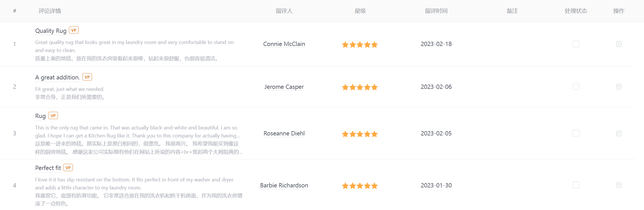Image resolution: width=644 pixels, height=210 pixels.
Task: Check the status box for review 2
Action: [x=576, y=87]
